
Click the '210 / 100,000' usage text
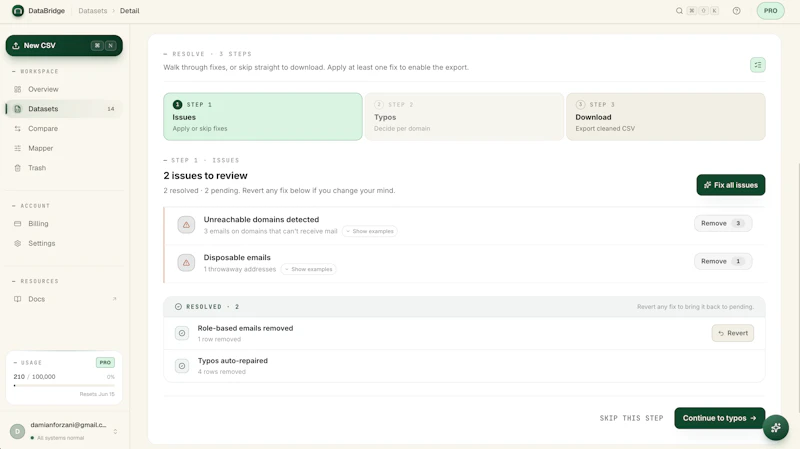tap(34, 377)
